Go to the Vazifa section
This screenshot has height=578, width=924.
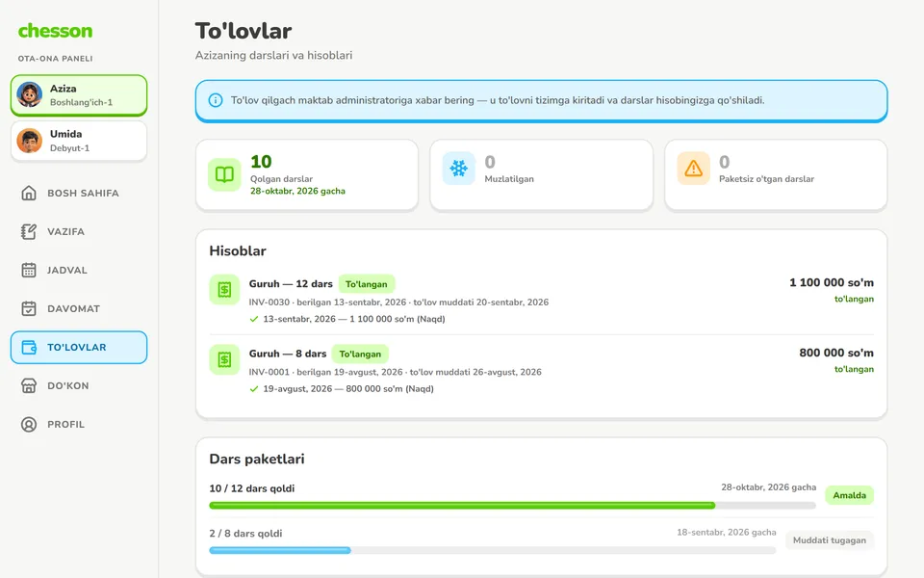click(79, 231)
